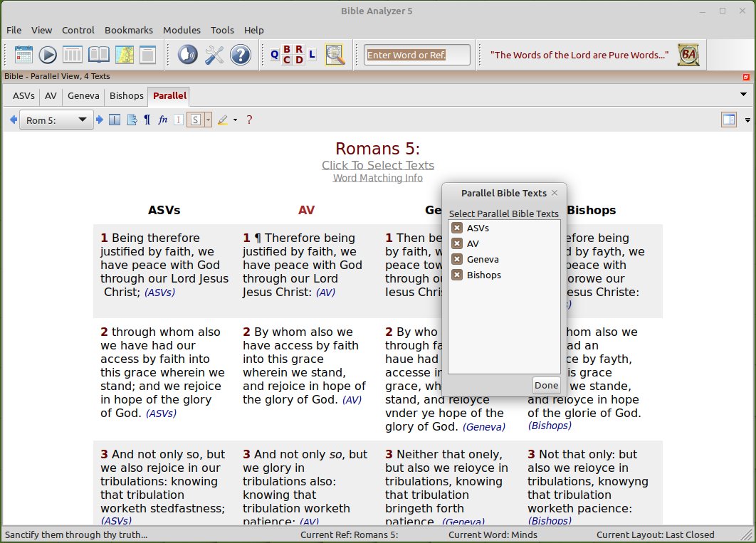
Task: Click the open book toolbar icon
Action: click(99, 55)
